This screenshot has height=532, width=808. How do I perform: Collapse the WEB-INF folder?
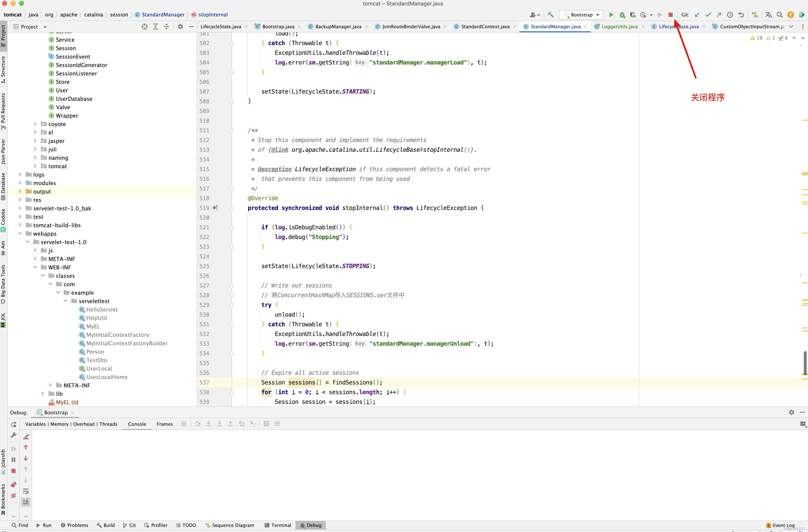tap(35, 267)
